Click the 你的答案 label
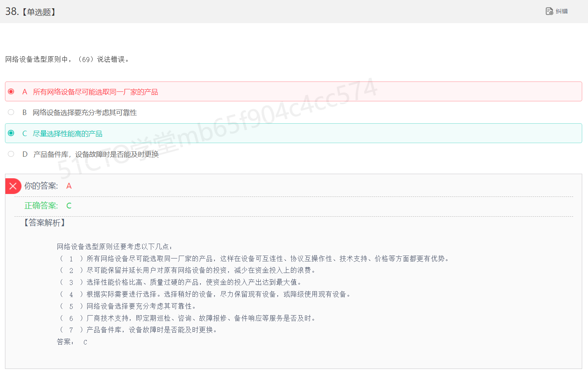The image size is (588, 371). pyautogui.click(x=41, y=186)
